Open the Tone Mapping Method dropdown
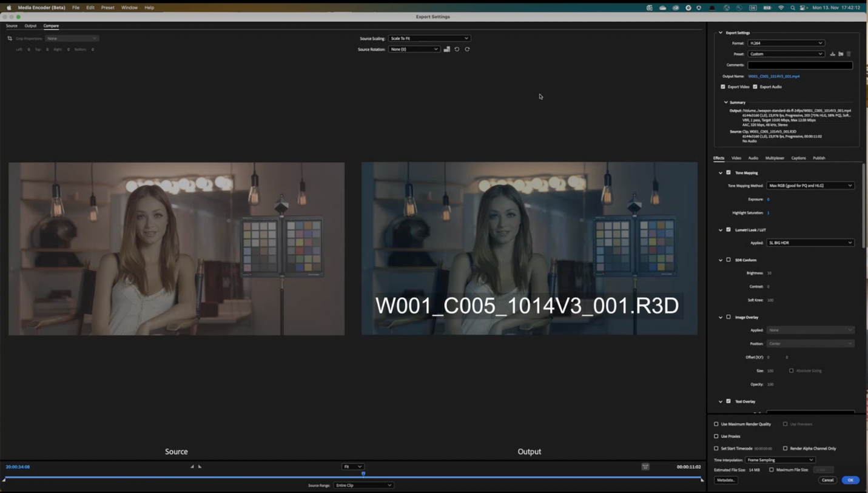The height and width of the screenshot is (493, 868). (810, 186)
